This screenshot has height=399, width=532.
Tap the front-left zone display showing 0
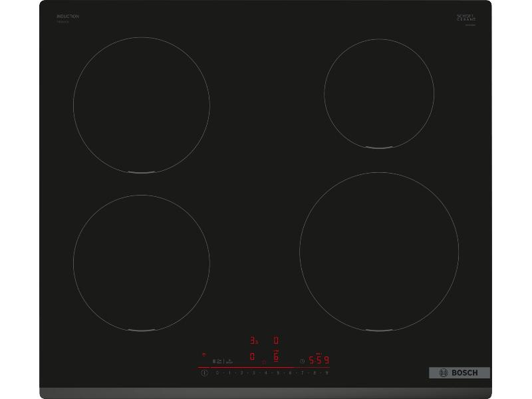[x=253, y=354]
